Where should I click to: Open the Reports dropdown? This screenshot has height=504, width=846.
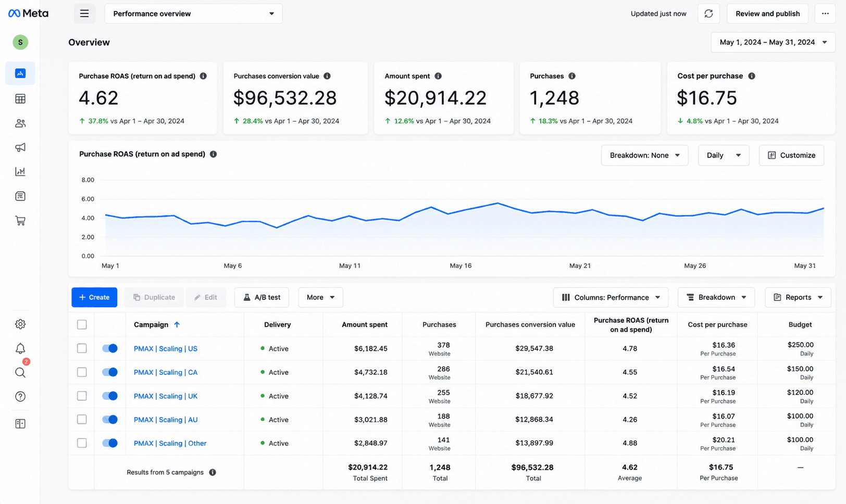point(798,297)
